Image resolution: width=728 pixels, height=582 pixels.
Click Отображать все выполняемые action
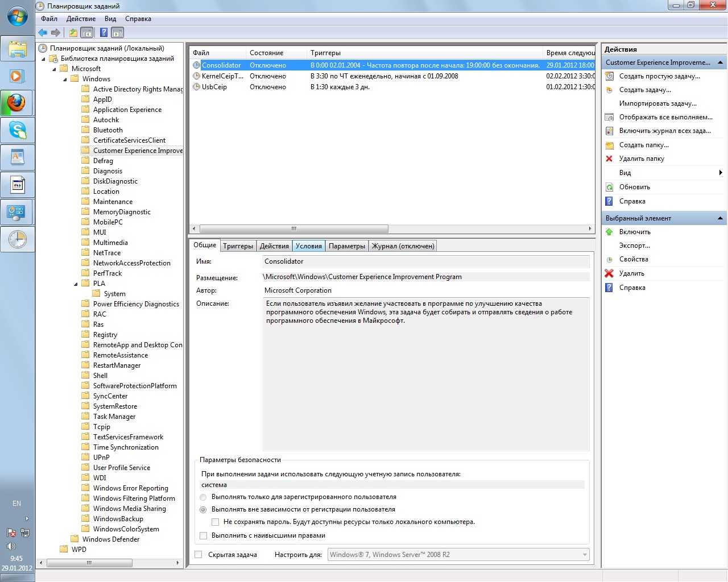(x=666, y=117)
